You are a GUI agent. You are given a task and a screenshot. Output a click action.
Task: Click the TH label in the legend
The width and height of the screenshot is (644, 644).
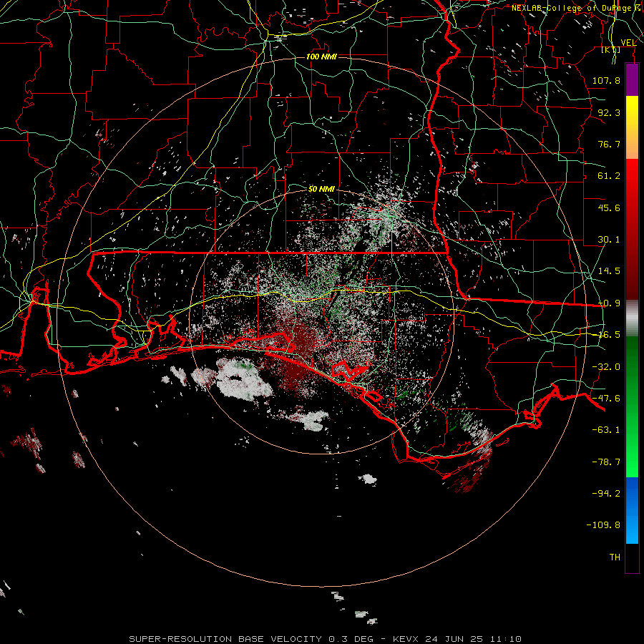(615, 557)
